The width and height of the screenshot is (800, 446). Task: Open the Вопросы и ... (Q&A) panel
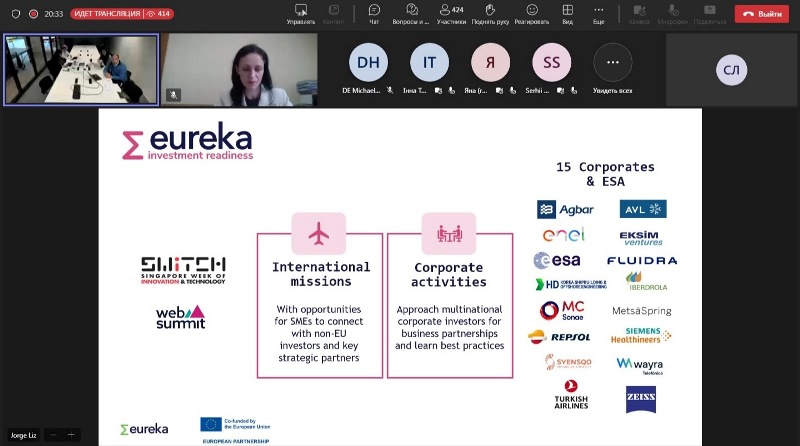(411, 14)
